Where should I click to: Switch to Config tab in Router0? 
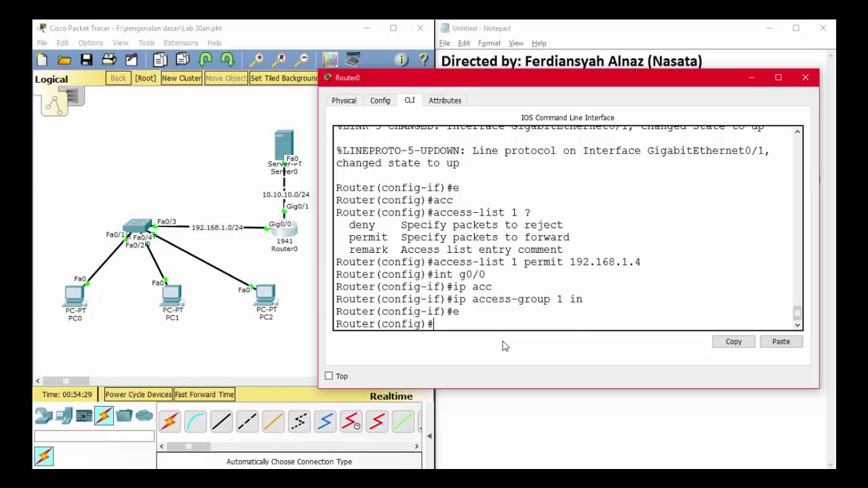(380, 100)
